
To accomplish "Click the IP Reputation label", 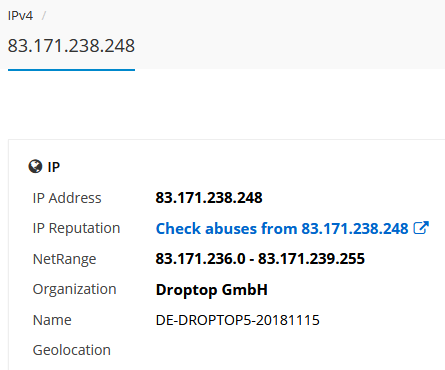I will 76,229.
